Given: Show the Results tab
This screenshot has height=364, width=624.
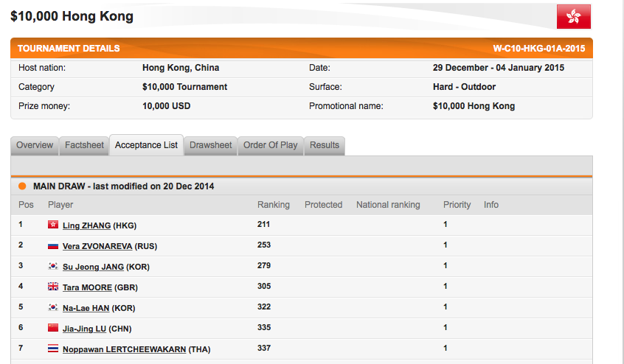Looking at the screenshot, I should [325, 145].
